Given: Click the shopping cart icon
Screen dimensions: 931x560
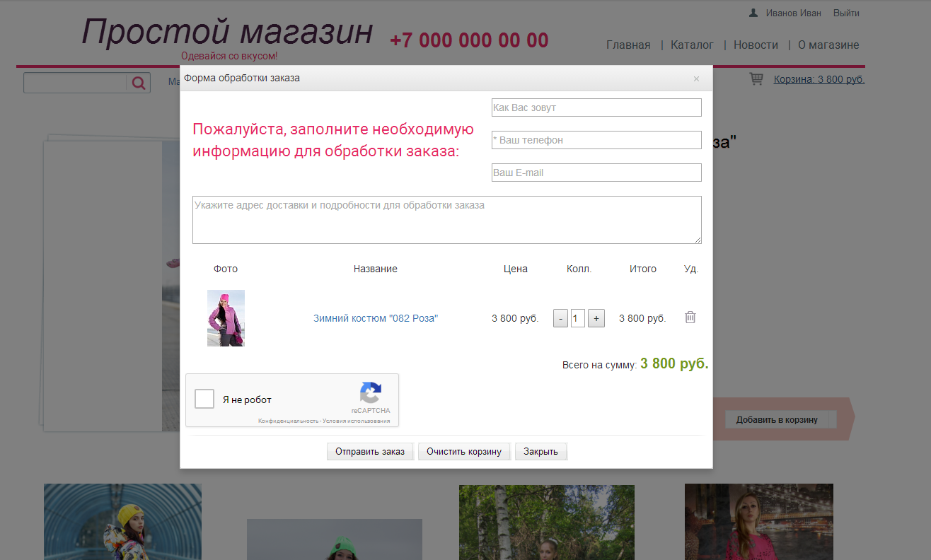Looking at the screenshot, I should coord(756,79).
